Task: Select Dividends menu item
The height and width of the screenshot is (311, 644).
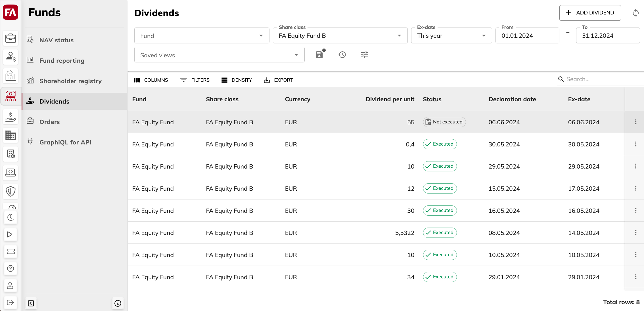Action: click(x=74, y=101)
